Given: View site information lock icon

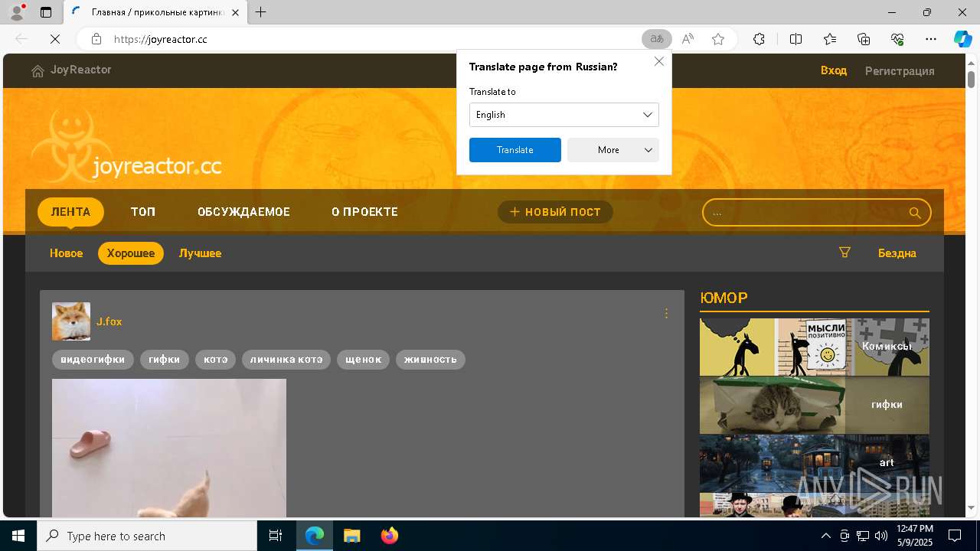Looking at the screenshot, I should click(x=96, y=39).
